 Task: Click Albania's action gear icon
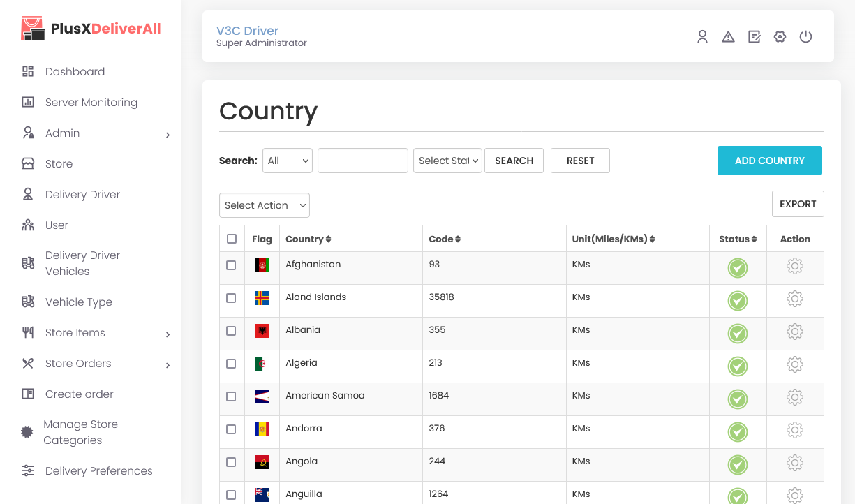[x=795, y=332]
